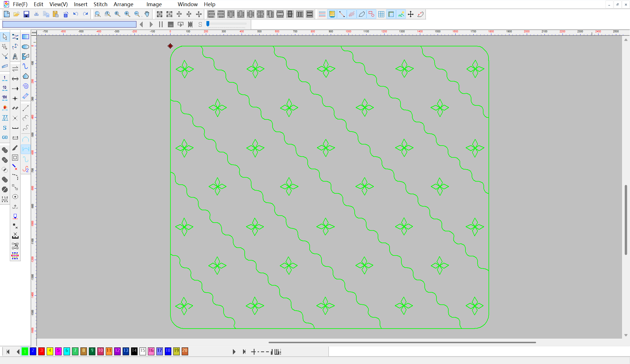
Task: Jump to first color in palette
Action: (x=8, y=351)
